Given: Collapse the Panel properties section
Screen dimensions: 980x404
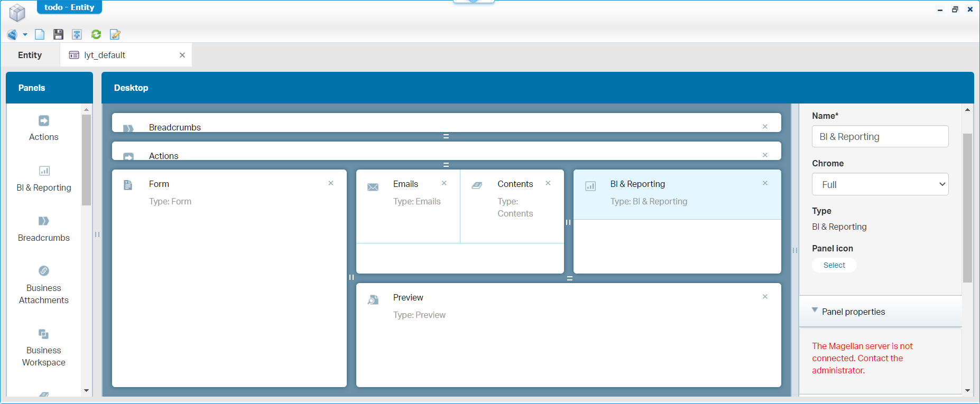Looking at the screenshot, I should point(815,311).
